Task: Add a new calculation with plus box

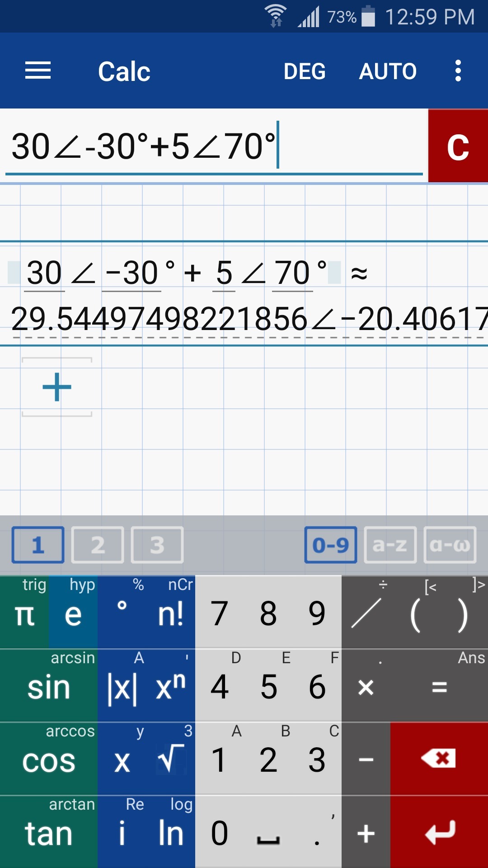Action: pyautogui.click(x=57, y=387)
